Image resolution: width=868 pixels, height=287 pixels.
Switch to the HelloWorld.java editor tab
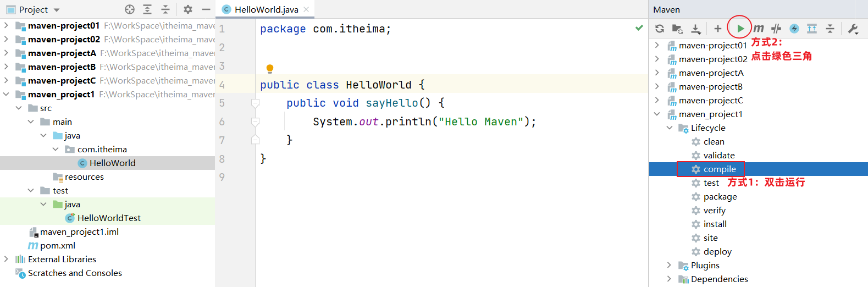[266, 9]
